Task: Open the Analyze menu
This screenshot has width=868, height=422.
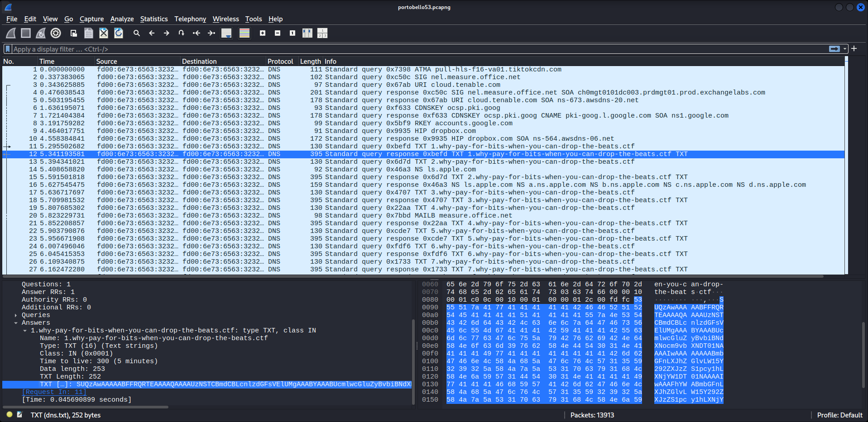Action: (122, 19)
